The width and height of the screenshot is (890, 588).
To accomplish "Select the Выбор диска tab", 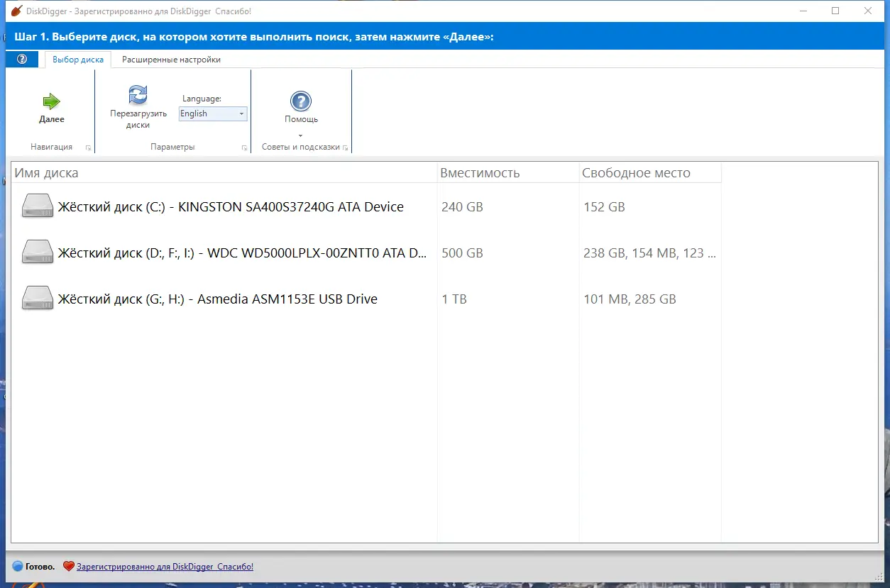I will pos(77,60).
